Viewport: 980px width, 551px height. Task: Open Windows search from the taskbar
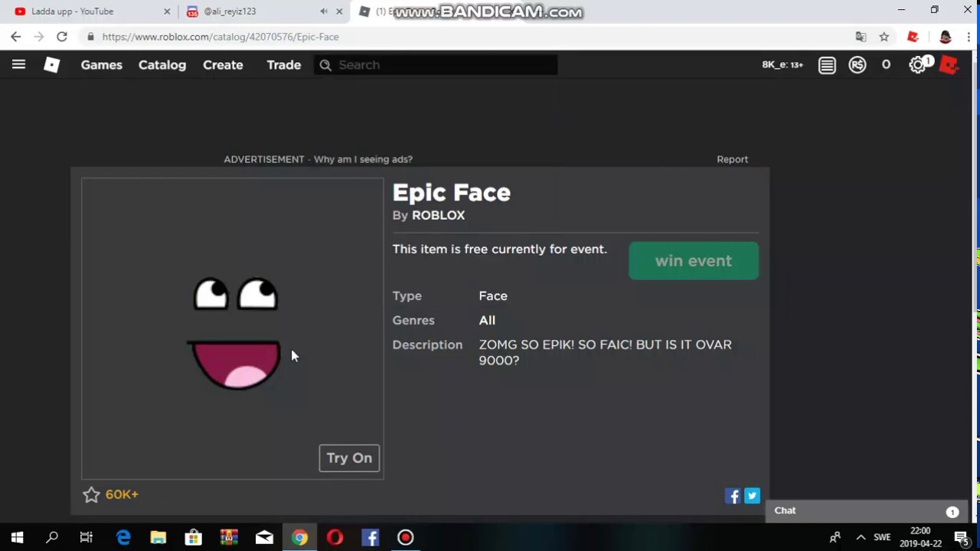52,538
